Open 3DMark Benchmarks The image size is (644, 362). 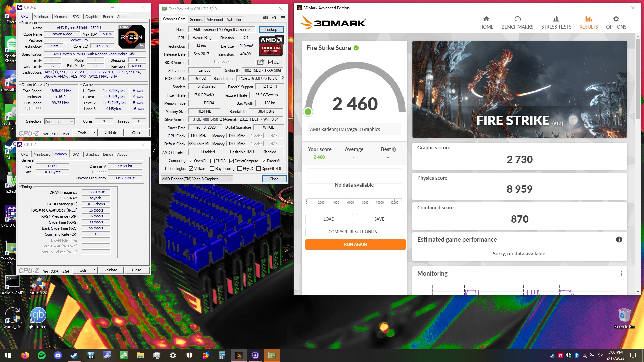517,23
